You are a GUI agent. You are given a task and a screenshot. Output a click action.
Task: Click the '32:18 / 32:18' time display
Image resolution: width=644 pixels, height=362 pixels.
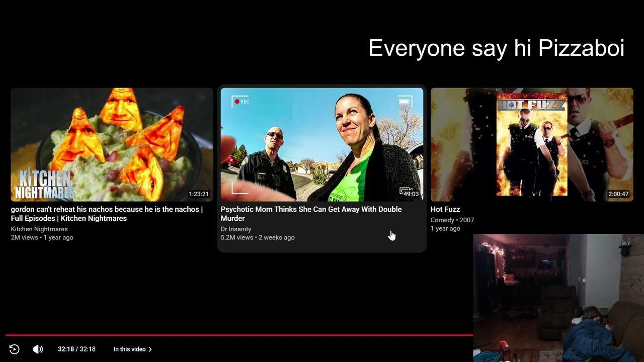(76, 349)
